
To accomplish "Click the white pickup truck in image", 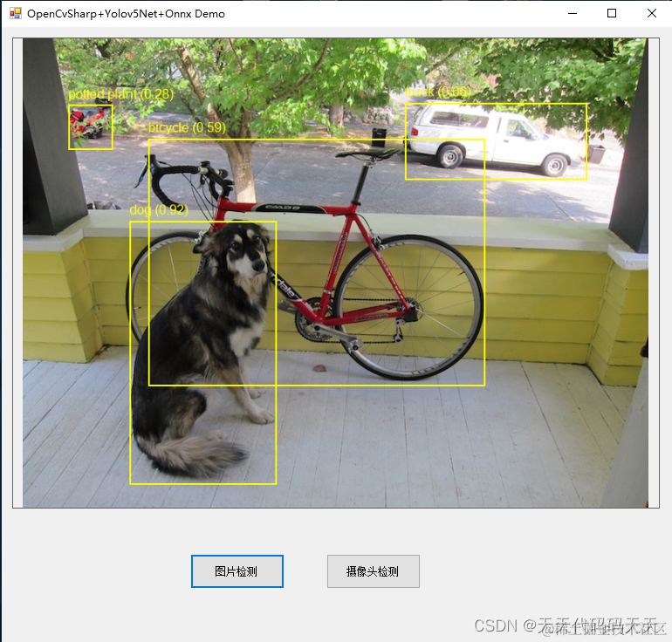I will pos(493,138).
